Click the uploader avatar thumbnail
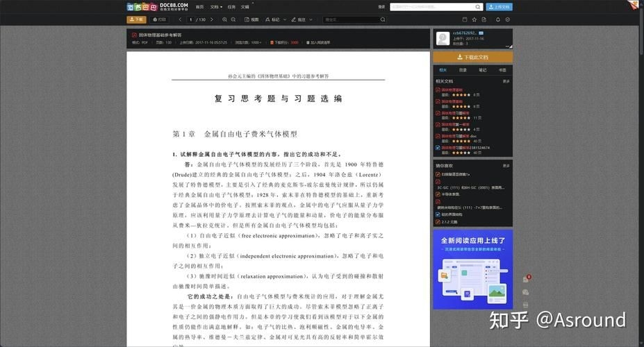The width and height of the screenshot is (644, 347). [443, 39]
